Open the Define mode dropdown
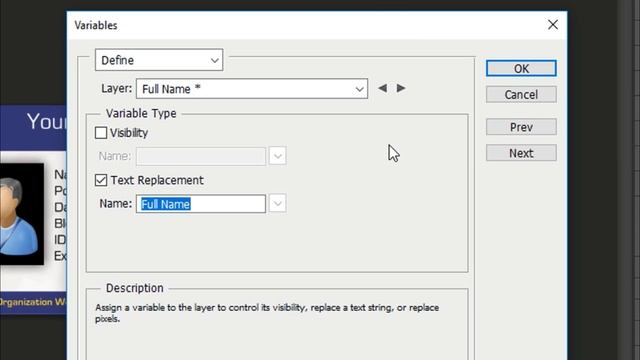This screenshot has width=640, height=360. click(x=159, y=60)
